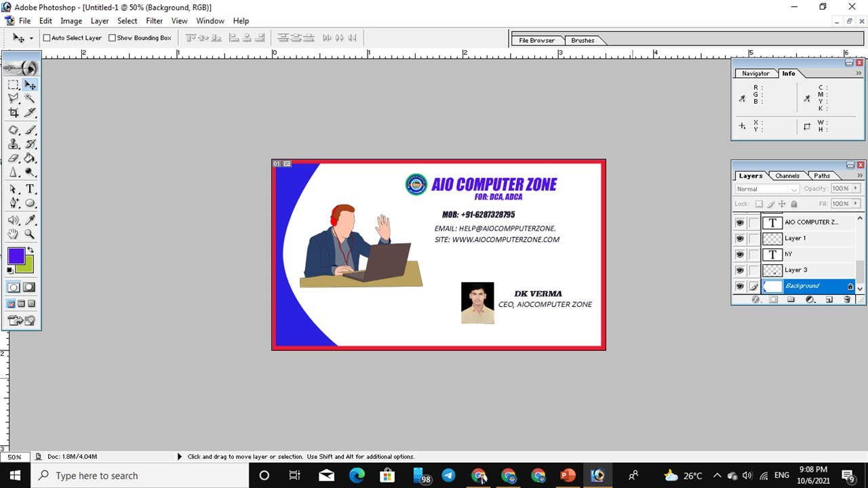Image resolution: width=868 pixels, height=488 pixels.
Task: Toggle lock transparent pixels in Layers panel
Action: (759, 204)
